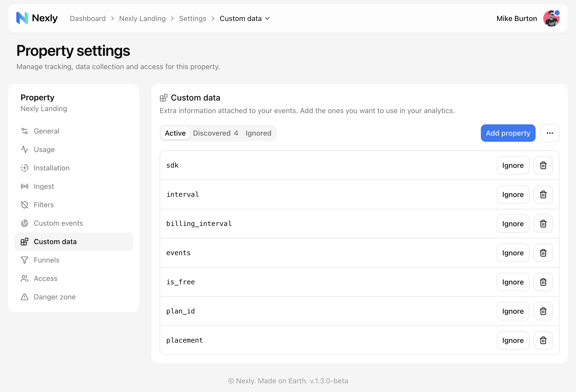The height and width of the screenshot is (392, 576).
Task: Go to Dashboard breadcrumb link
Action: (x=88, y=18)
